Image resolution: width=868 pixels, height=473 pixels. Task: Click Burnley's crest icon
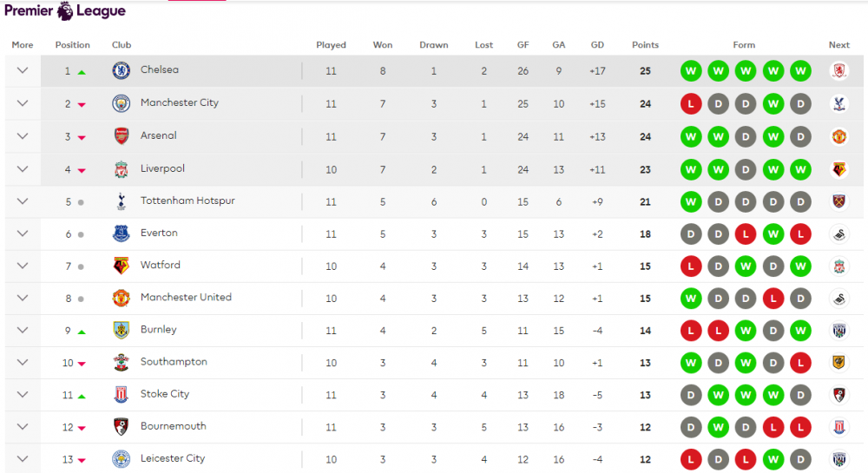pos(122,330)
